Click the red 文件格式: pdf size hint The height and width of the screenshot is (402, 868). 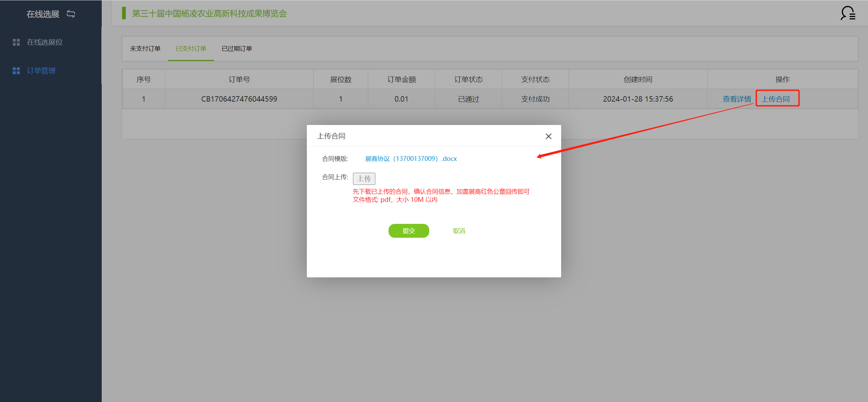point(395,199)
